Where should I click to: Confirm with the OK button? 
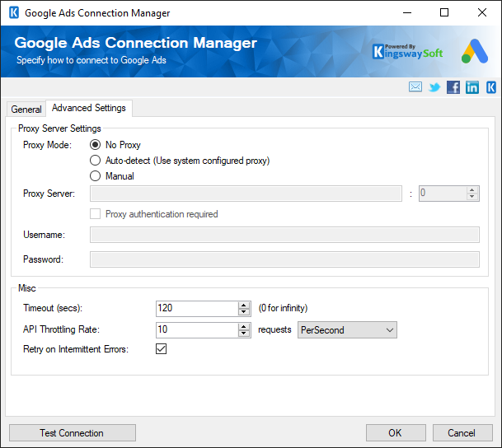396,433
